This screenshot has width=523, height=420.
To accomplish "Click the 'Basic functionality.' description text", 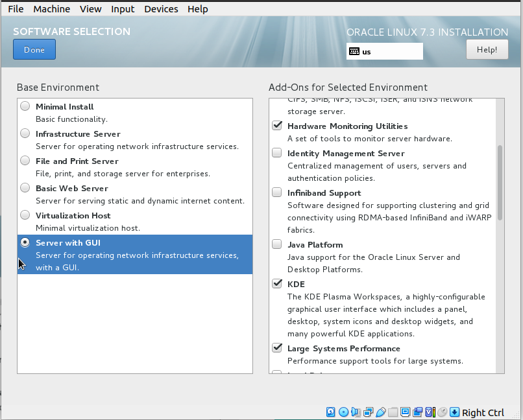I will tap(72, 119).
